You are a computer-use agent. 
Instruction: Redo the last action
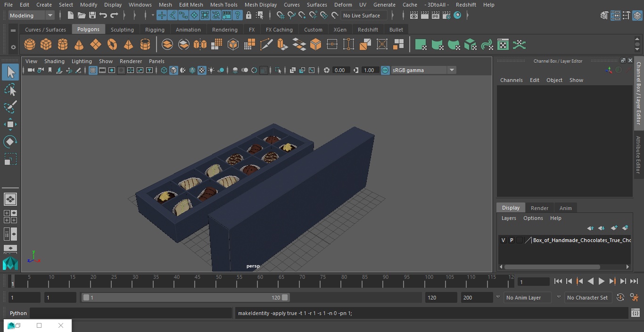(x=114, y=16)
